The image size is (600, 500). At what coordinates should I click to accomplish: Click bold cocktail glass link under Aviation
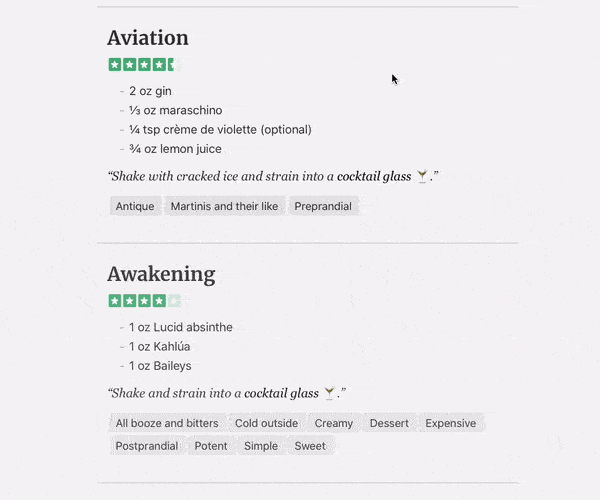click(374, 176)
